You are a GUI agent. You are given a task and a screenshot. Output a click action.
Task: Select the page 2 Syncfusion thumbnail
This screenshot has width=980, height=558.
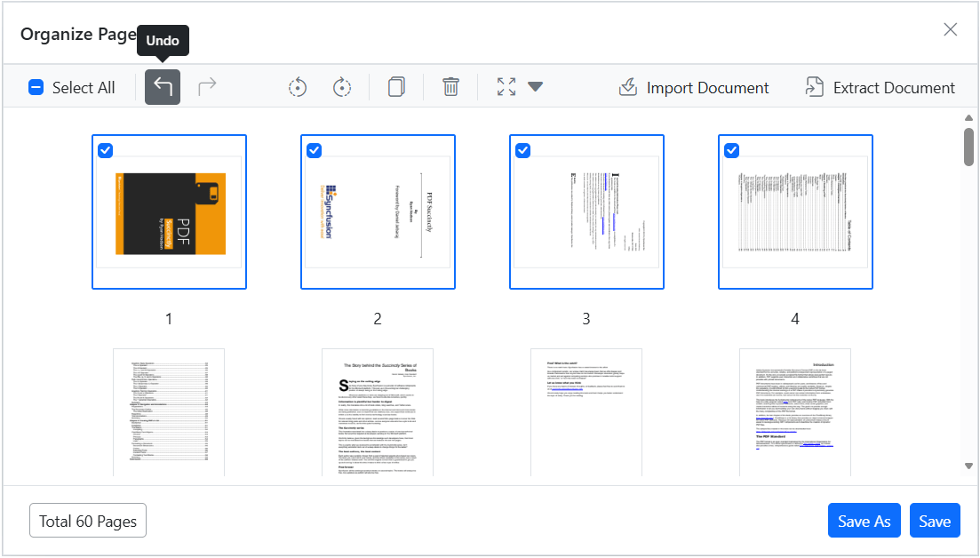point(378,211)
